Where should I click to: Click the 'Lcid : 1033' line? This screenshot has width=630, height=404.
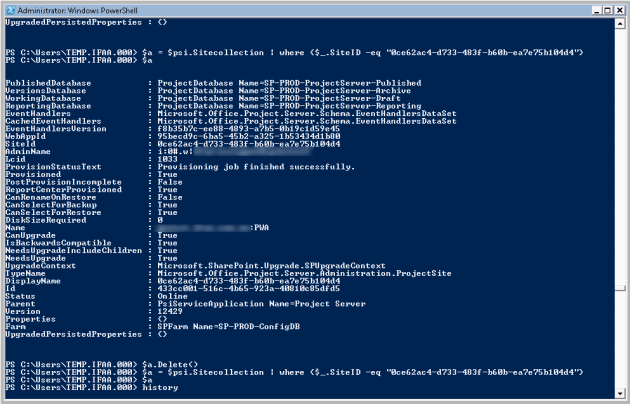pyautogui.click(x=80, y=158)
